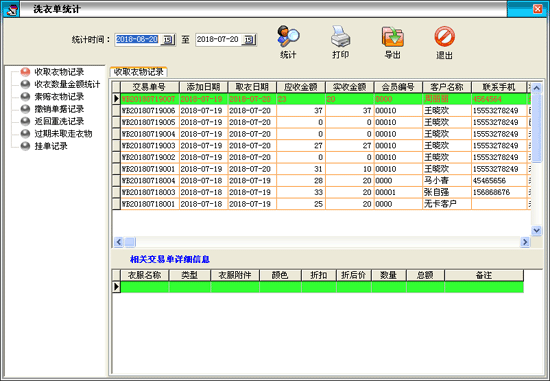This screenshot has height=381, width=550.
Task: Click customer name 张自强
Action: click(x=436, y=192)
